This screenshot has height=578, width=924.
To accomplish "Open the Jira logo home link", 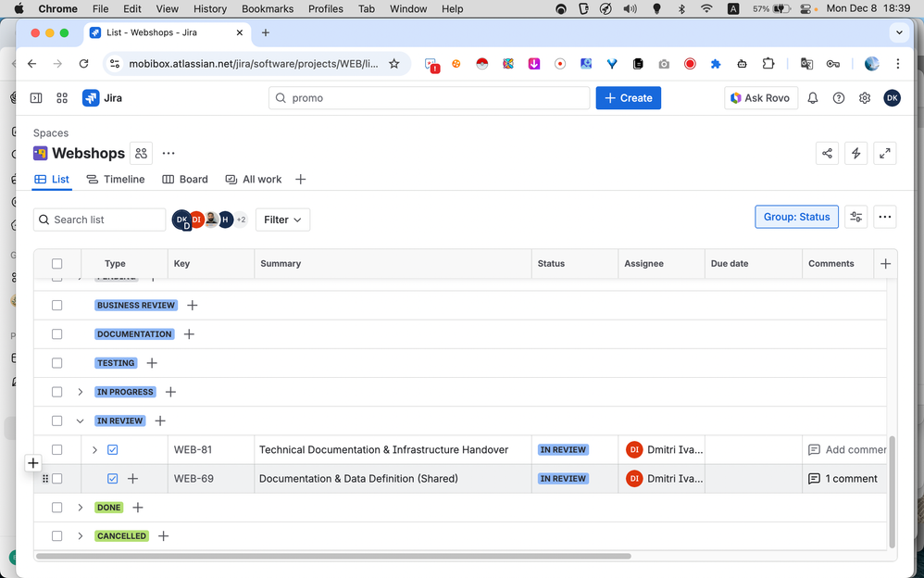I will [103, 98].
